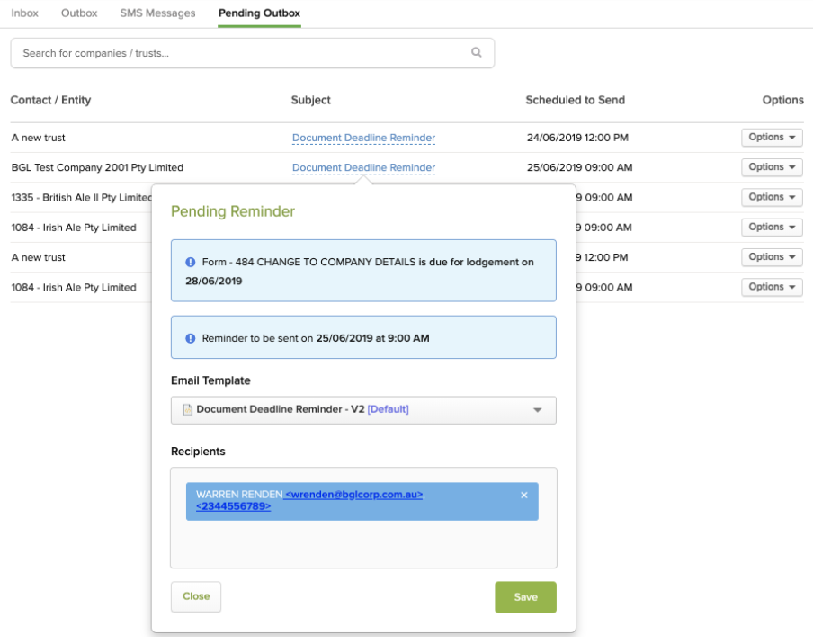Go to the Outbox tab
Image resolution: width=813 pixels, height=644 pixels.
coord(79,13)
